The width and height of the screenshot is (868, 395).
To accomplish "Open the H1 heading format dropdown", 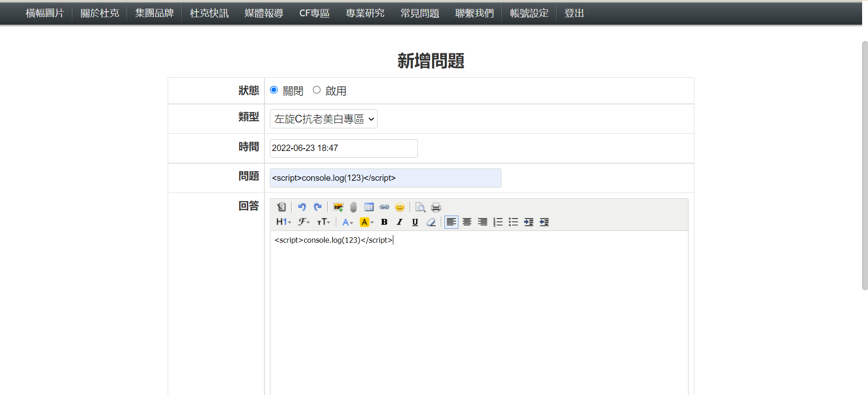I will click(x=284, y=222).
